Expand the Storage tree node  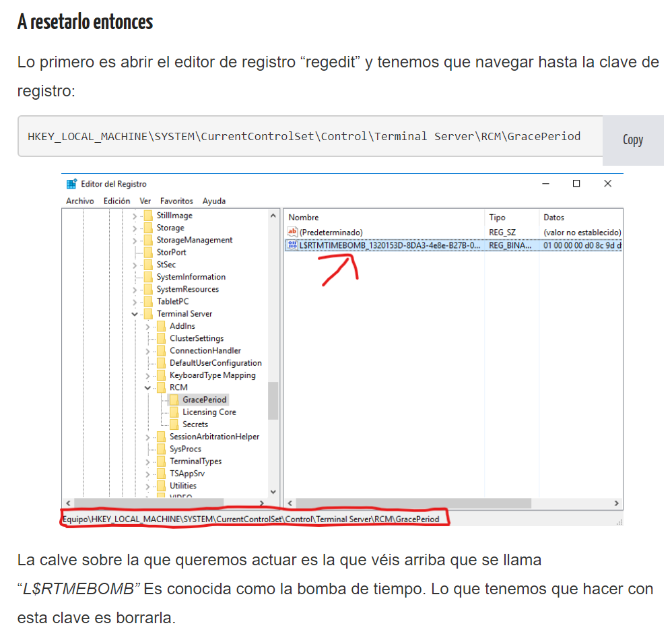(x=135, y=228)
